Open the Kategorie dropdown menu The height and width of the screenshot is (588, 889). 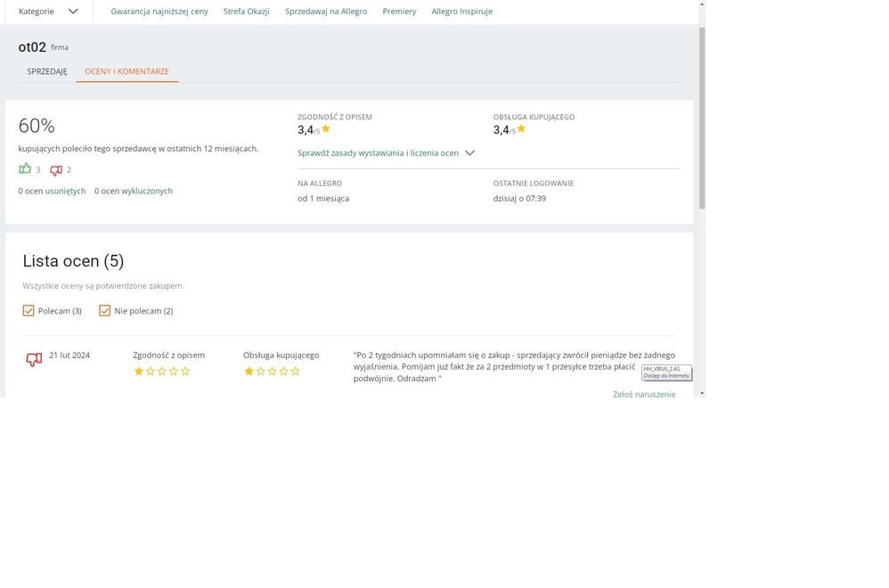click(x=49, y=12)
